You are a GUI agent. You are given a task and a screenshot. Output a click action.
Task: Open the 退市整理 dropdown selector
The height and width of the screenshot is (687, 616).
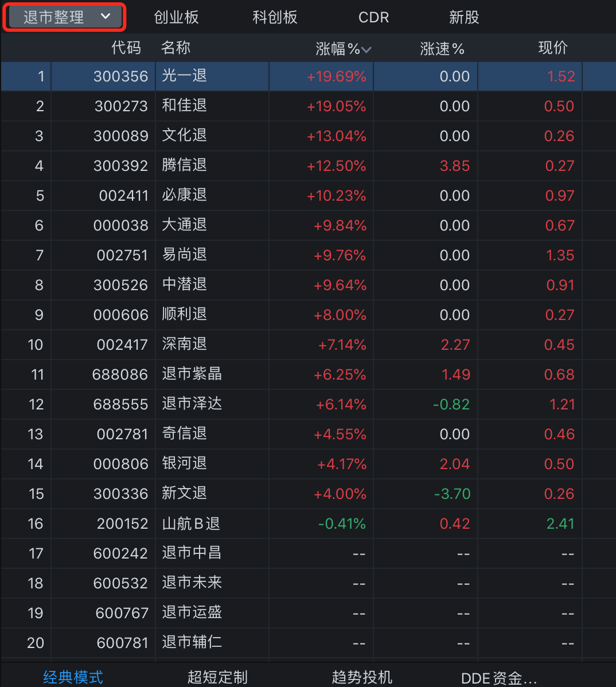[x=65, y=17]
